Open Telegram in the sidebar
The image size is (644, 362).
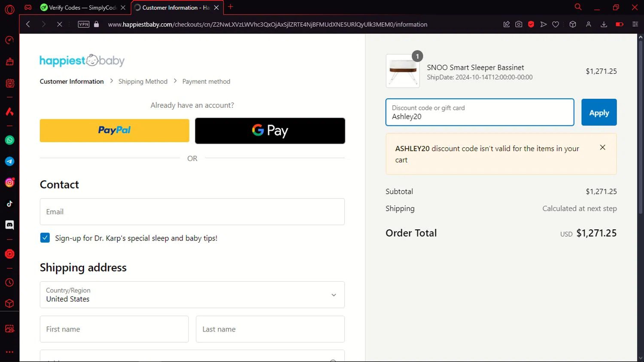[9, 161]
